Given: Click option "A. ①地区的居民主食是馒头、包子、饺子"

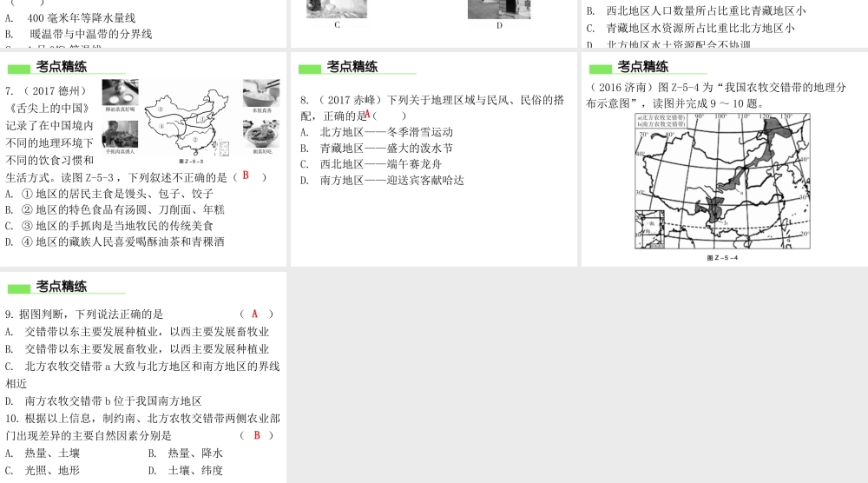Looking at the screenshot, I should pyautogui.click(x=109, y=194).
